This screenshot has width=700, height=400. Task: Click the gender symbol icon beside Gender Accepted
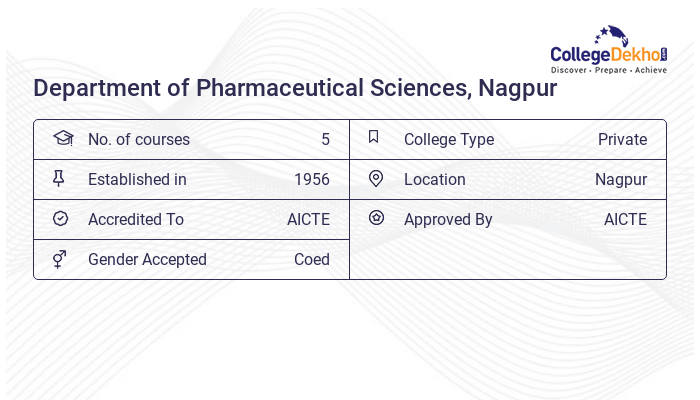pyautogui.click(x=59, y=259)
